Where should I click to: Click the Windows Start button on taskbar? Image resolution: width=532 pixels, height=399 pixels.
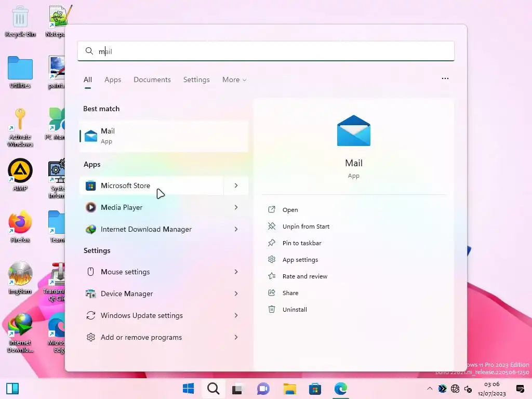point(188,389)
